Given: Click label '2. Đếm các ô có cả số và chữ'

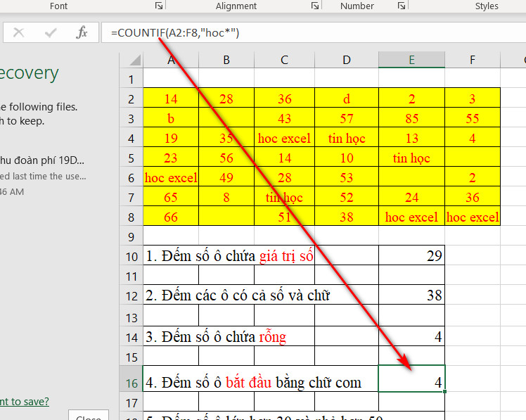Looking at the screenshot, I should coord(238,295).
